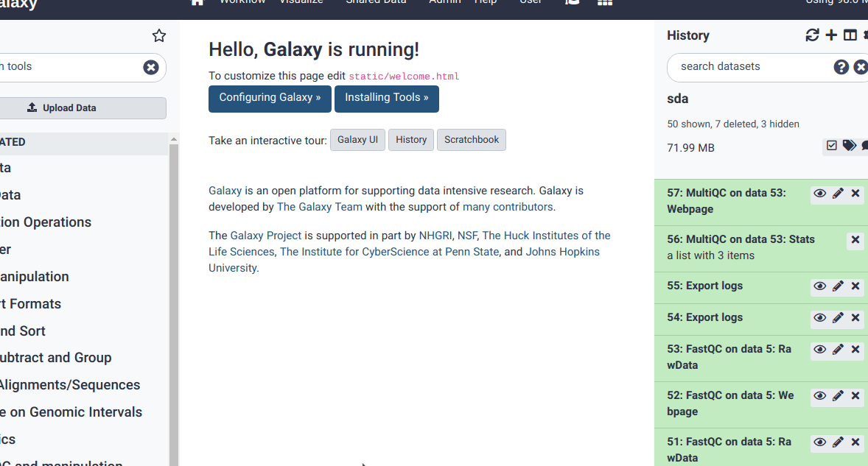The image size is (868, 466).
Task: Edit attributes of 57: MultiQC Webpage
Action: point(838,194)
